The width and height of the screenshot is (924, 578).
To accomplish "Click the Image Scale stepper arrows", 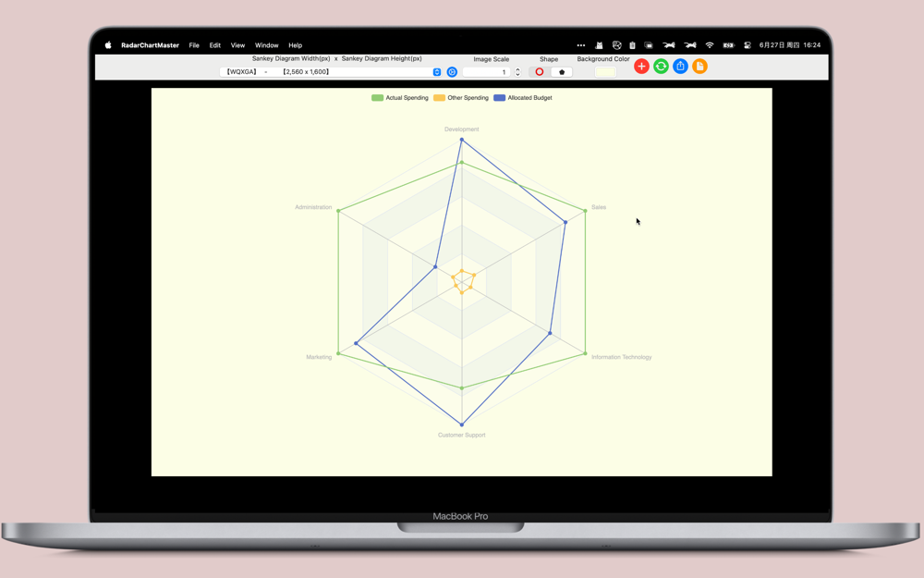I will tap(517, 72).
